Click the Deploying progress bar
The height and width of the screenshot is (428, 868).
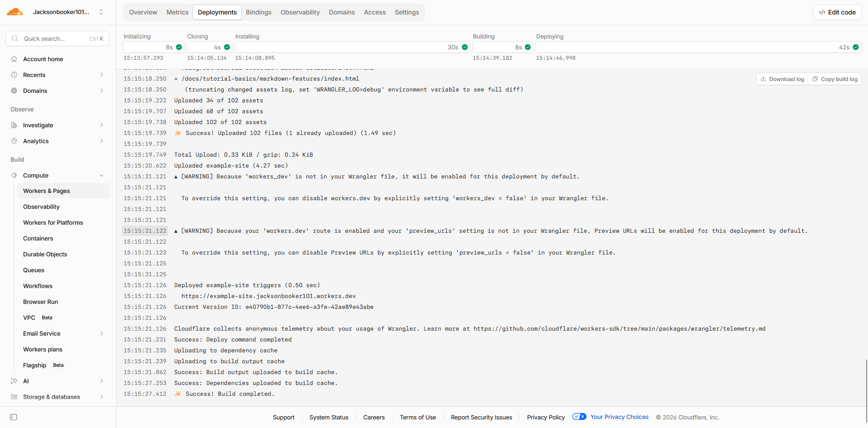coord(698,47)
